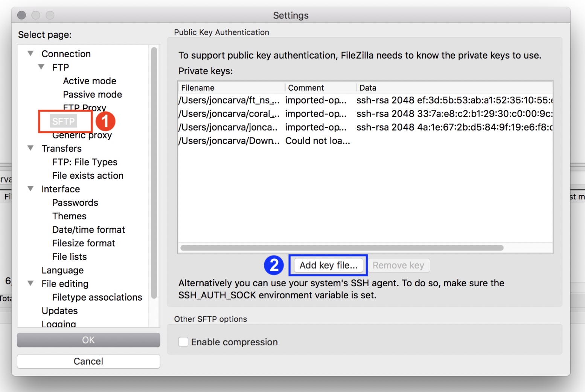The height and width of the screenshot is (392, 585).
Task: Enable the compression checkbox
Action: coord(183,342)
